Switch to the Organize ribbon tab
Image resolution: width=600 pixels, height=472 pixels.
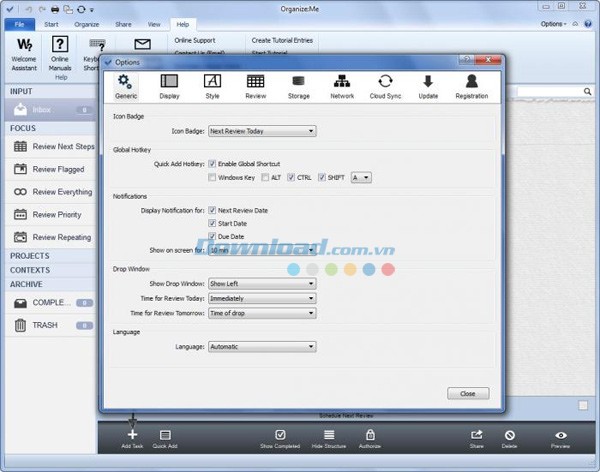click(85, 23)
